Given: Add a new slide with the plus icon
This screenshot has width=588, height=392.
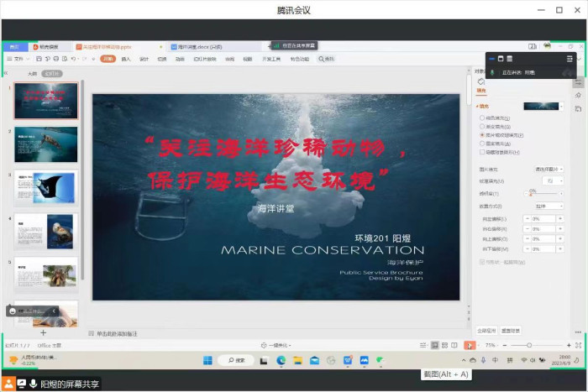Looking at the screenshot, I should 43,332.
